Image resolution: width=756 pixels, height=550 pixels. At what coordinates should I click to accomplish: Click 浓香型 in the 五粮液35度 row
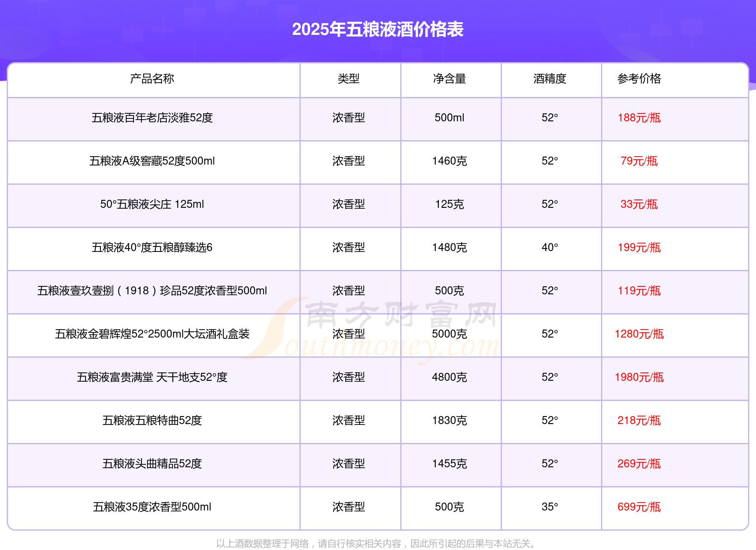[x=349, y=507]
